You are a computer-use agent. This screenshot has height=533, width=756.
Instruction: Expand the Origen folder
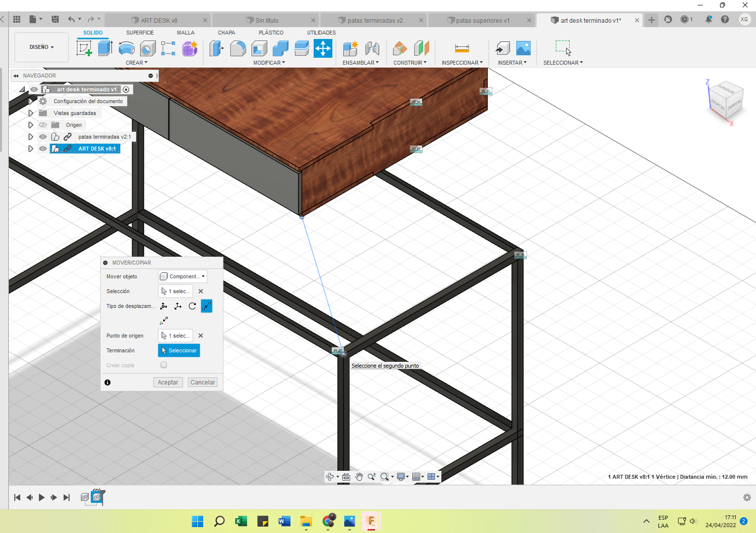click(x=31, y=125)
